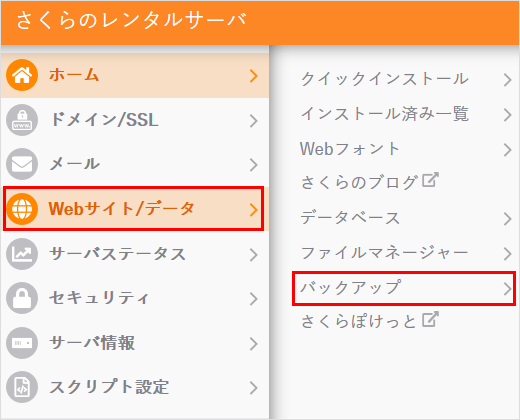Image resolution: width=520 pixels, height=420 pixels.
Task: Click the Domain/SSL www lock icon
Action: [22, 120]
